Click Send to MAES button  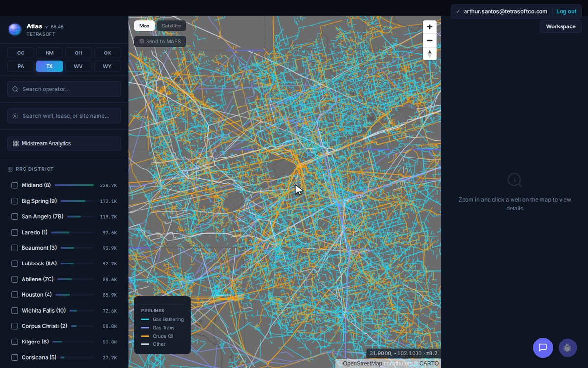tap(160, 41)
